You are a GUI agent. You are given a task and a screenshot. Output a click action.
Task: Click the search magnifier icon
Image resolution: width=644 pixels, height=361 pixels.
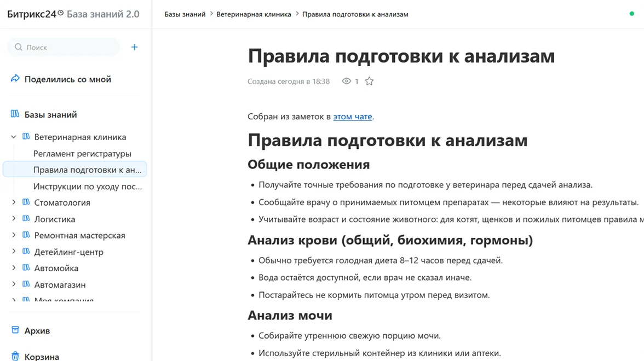(x=19, y=47)
